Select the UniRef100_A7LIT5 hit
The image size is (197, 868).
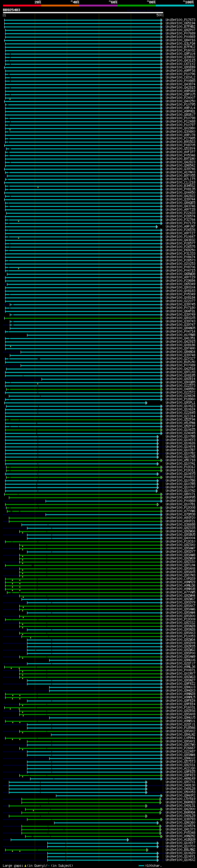pos(180,179)
